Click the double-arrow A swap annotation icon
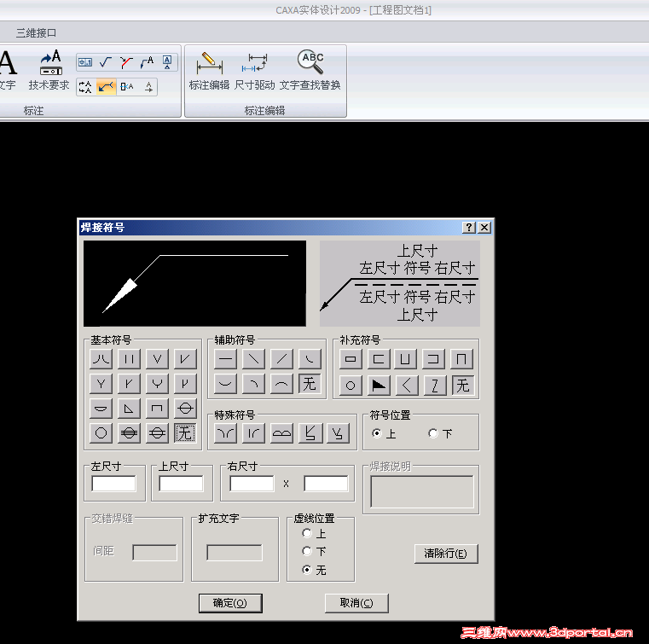 click(x=85, y=87)
